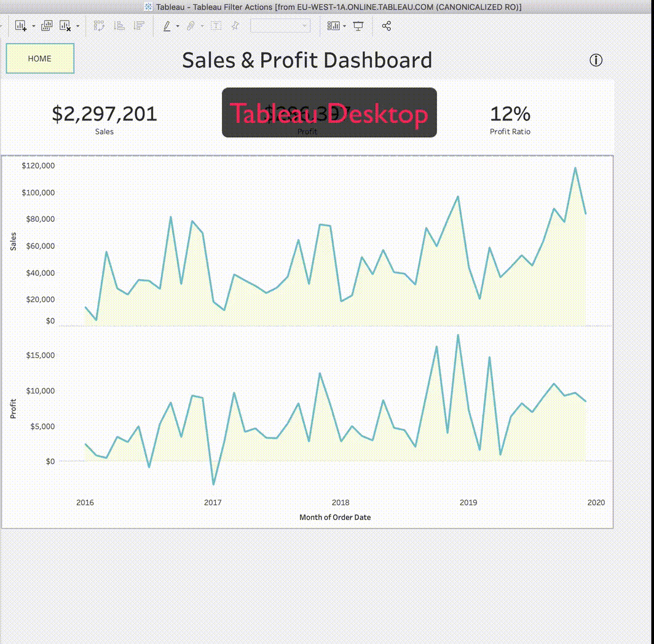Click the highest Profit peak before 2019
The image size is (654, 644).
[x=458, y=336]
